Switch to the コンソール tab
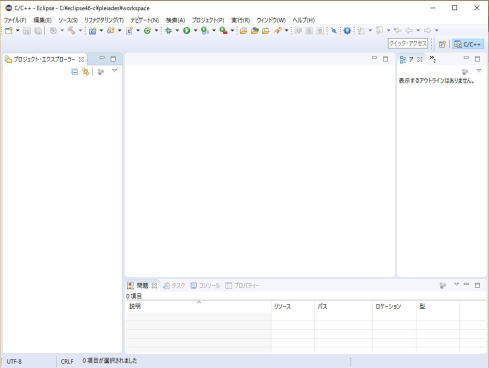This screenshot has width=489, height=368. click(x=206, y=285)
